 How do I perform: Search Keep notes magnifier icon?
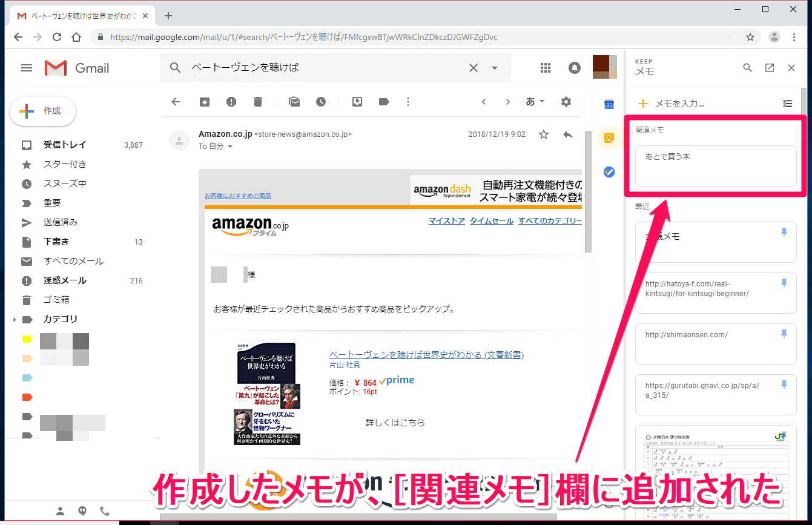[x=748, y=68]
